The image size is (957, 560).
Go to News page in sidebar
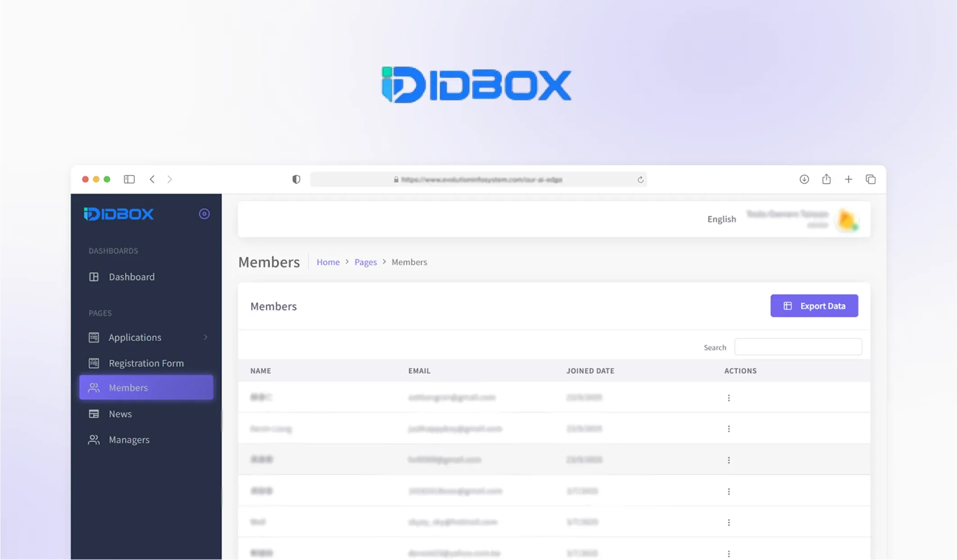click(120, 414)
